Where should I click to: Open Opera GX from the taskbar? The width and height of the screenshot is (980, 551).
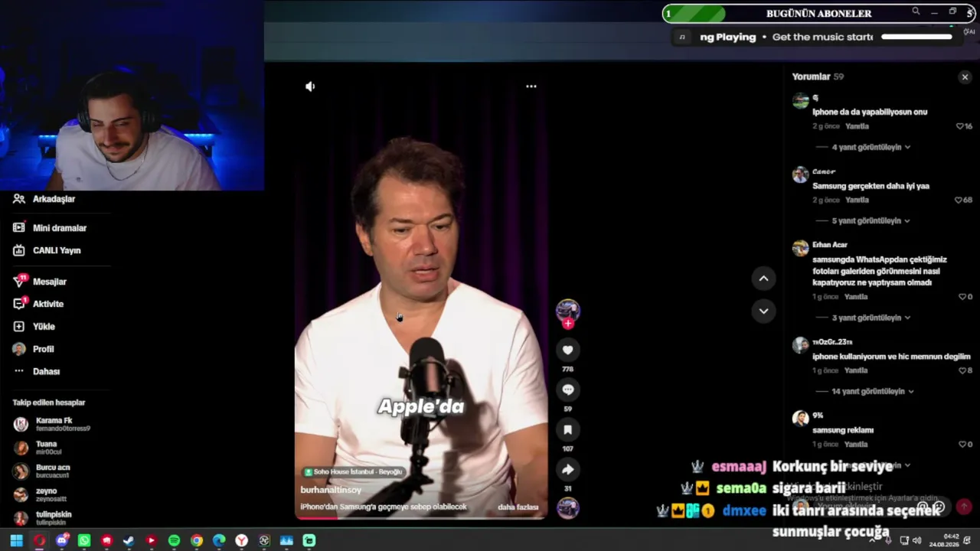click(x=39, y=540)
